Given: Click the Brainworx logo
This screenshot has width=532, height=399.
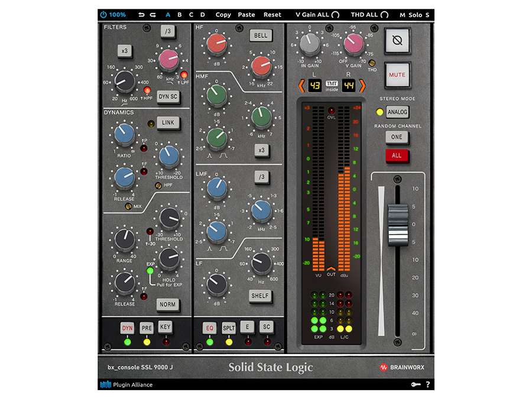Looking at the screenshot, I should click(x=402, y=368).
